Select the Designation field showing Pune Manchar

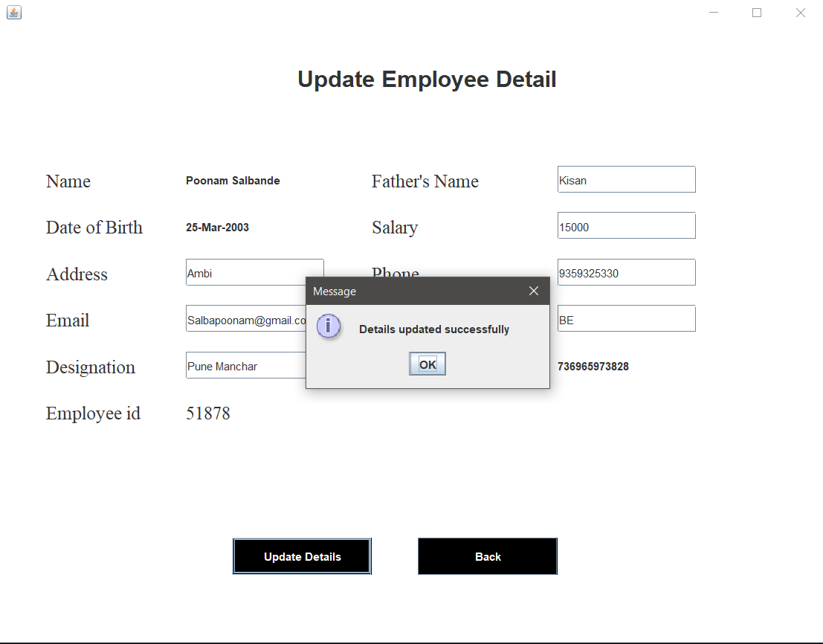pos(238,365)
